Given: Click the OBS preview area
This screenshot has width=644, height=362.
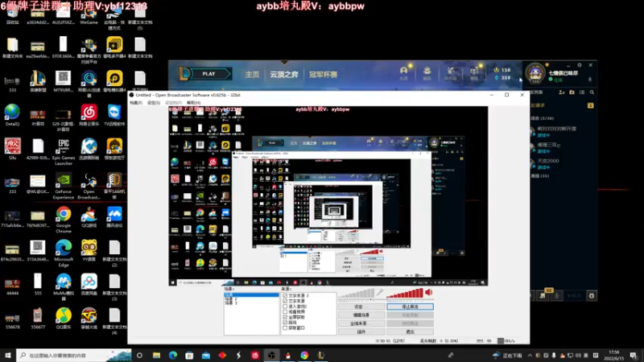Looking at the screenshot, I should pyautogui.click(x=328, y=195).
